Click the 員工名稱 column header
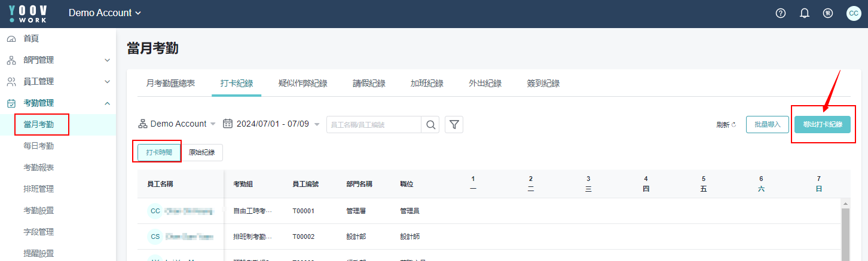The image size is (868, 261). (x=160, y=184)
